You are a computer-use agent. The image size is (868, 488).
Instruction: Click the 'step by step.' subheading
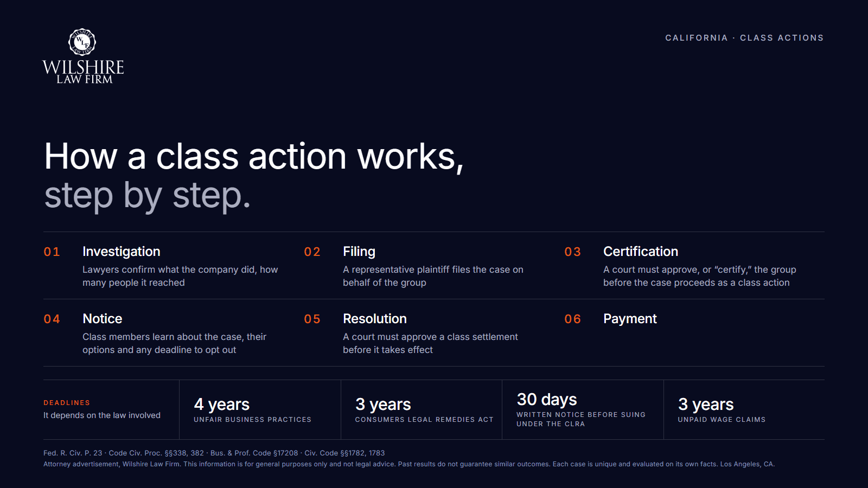[x=148, y=195]
